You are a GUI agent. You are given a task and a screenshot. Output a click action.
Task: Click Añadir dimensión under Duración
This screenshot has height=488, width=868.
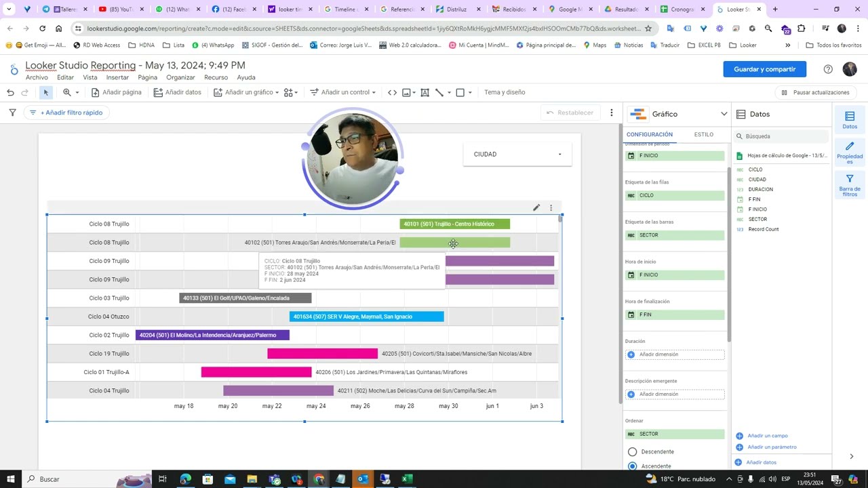point(675,354)
